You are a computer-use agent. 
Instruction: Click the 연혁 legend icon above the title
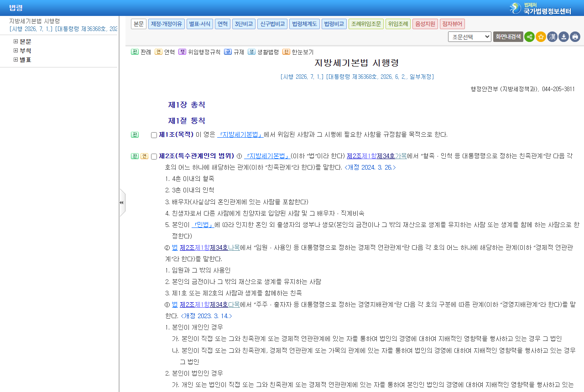(x=158, y=52)
